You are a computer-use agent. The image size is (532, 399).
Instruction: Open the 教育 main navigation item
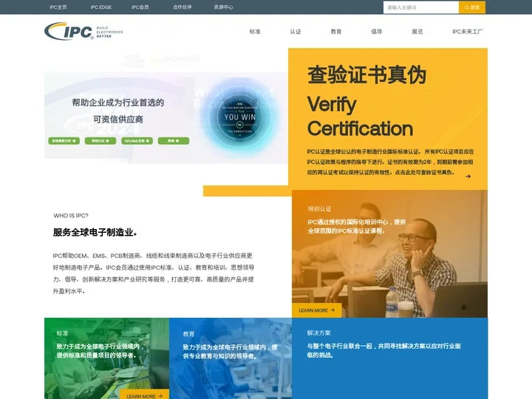(x=336, y=32)
